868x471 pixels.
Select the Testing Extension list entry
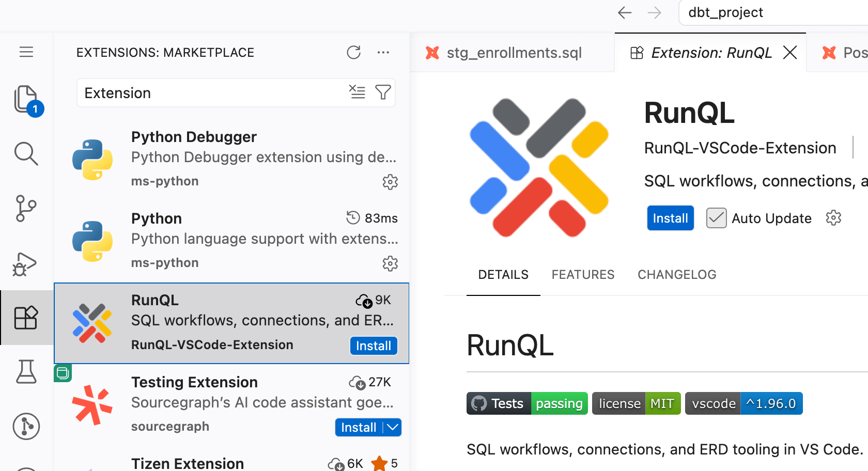tap(231, 405)
